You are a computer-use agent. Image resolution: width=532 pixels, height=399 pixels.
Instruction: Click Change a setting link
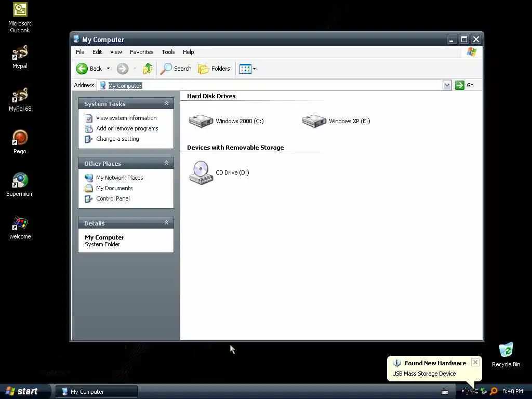click(x=117, y=139)
